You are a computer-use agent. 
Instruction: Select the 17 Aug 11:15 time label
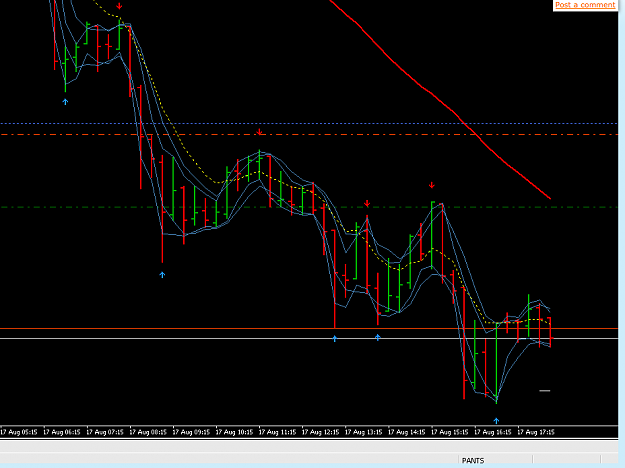(277, 432)
